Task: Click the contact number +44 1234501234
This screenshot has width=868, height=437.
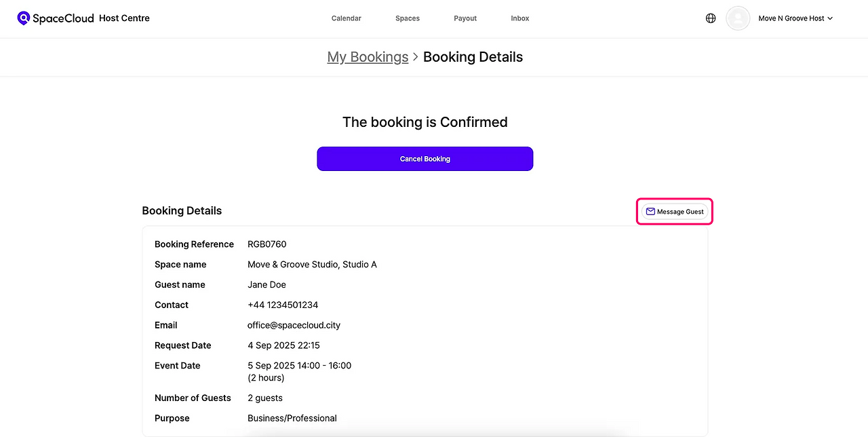Action: pos(283,305)
